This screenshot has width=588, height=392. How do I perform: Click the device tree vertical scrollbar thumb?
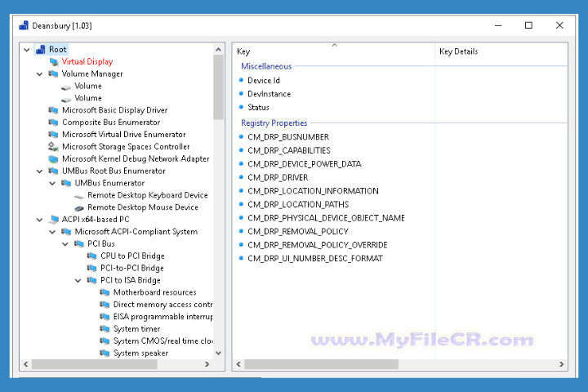(x=218, y=87)
